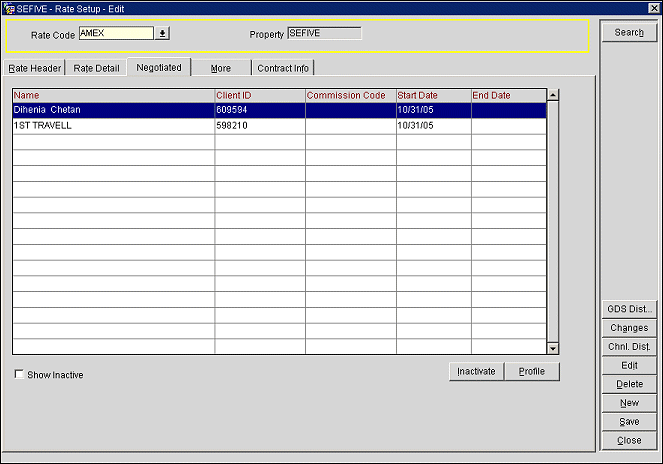
Task: Open GDS Dist. settings
Action: pos(629,309)
